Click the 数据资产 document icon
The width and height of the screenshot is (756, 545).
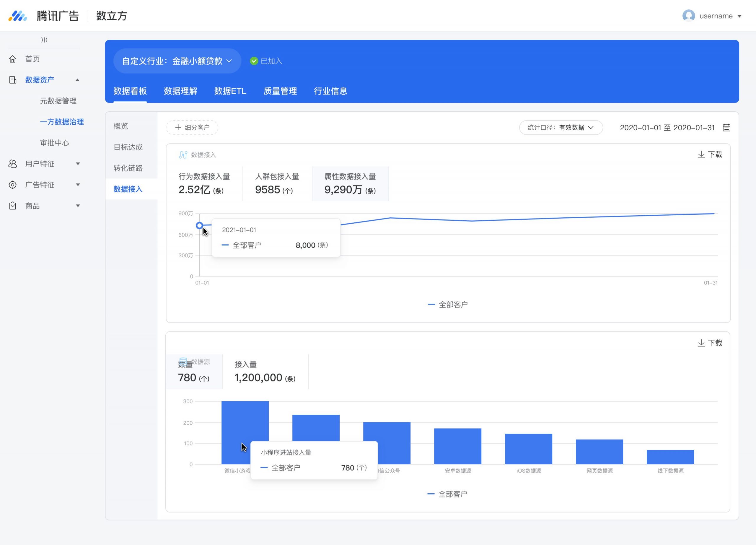13,80
